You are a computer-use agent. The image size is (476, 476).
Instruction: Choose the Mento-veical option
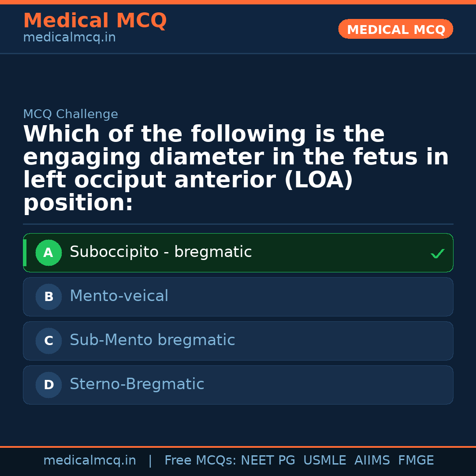coord(119,296)
